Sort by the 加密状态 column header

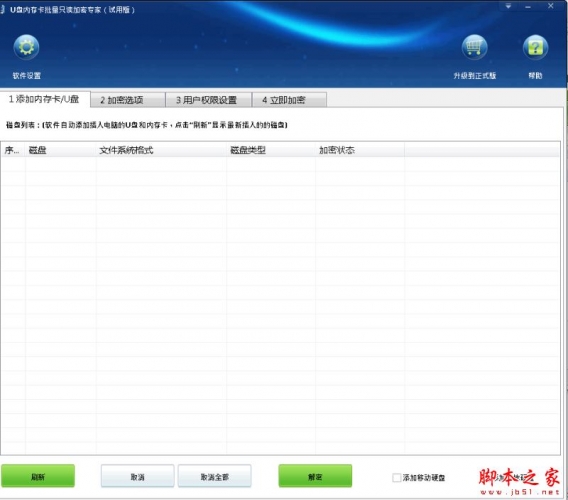tap(360, 150)
